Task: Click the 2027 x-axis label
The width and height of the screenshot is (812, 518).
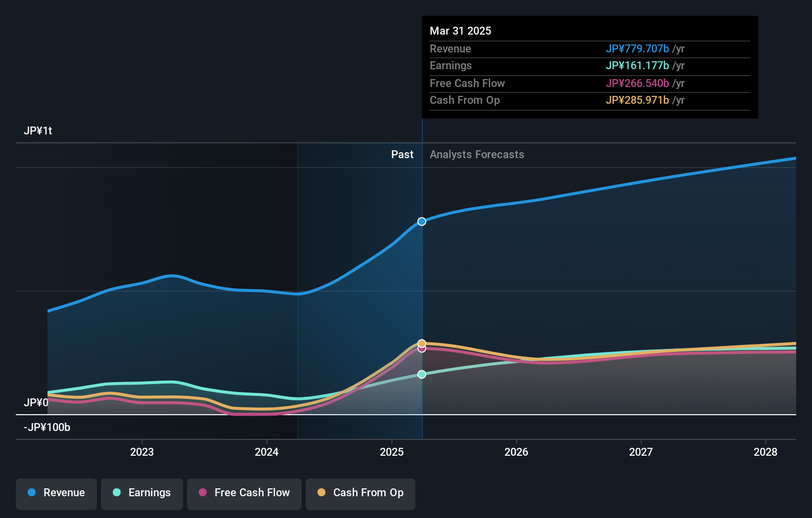Action: click(641, 452)
